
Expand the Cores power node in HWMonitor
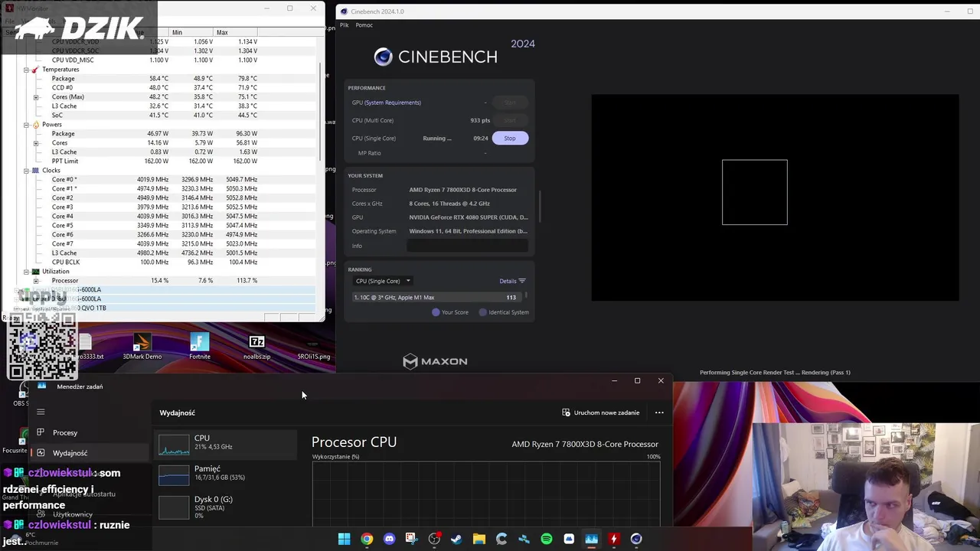36,143
